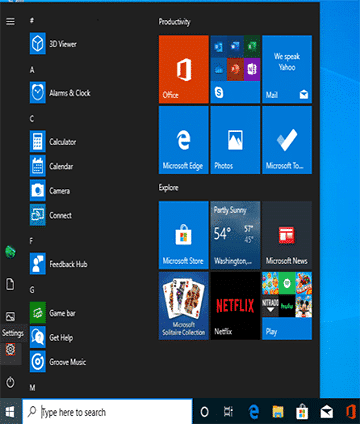360x424 pixels.
Task: Open the Play folder tile
Action: (287, 306)
